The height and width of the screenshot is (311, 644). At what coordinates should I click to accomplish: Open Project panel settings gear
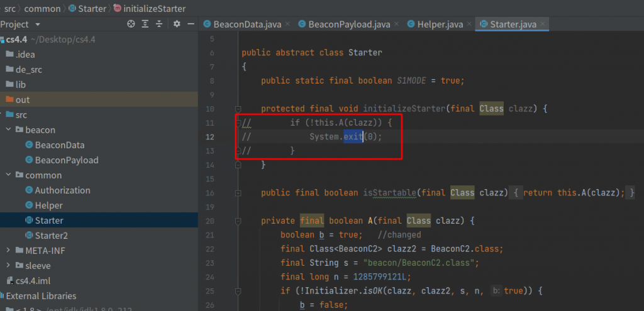point(177,25)
